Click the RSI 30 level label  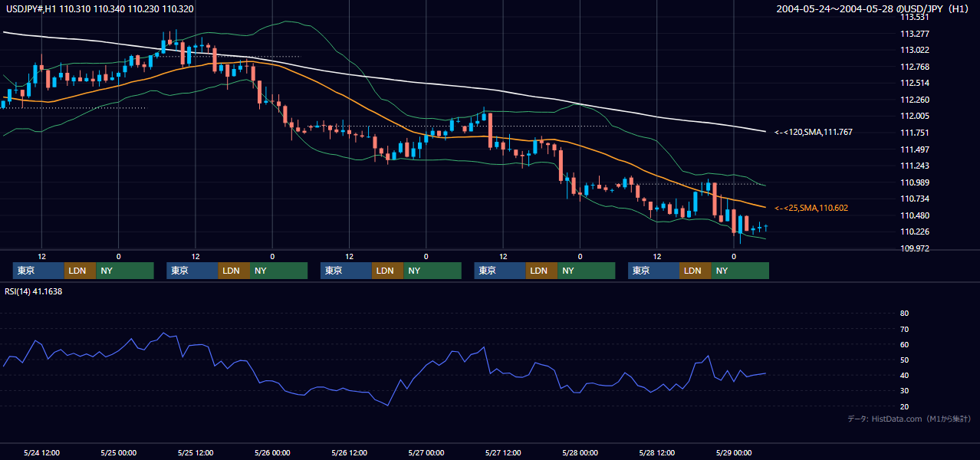(904, 390)
